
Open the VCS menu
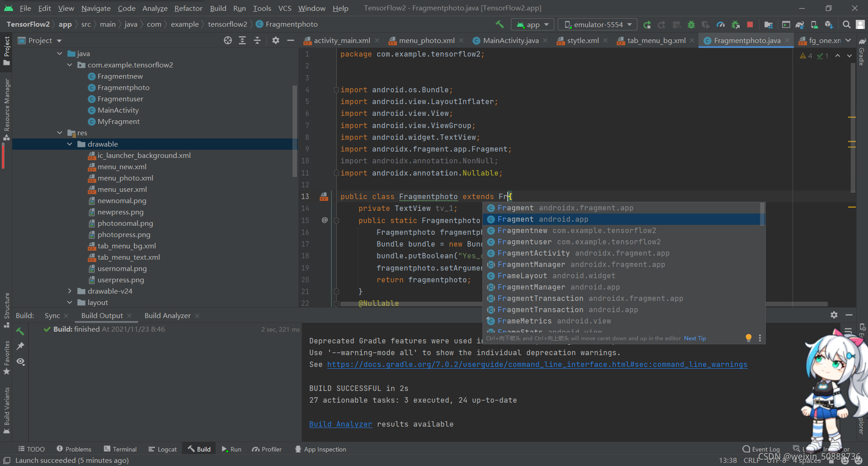click(x=285, y=8)
